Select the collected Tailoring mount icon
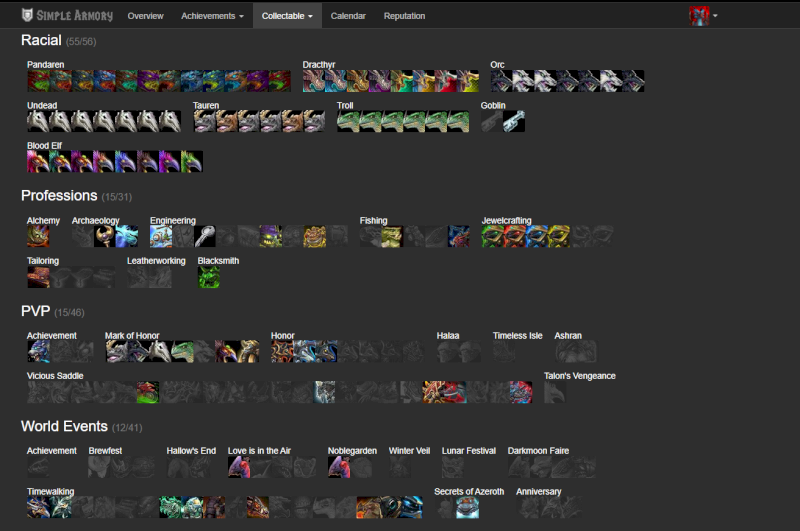The width and height of the screenshot is (800, 531). pos(38,277)
